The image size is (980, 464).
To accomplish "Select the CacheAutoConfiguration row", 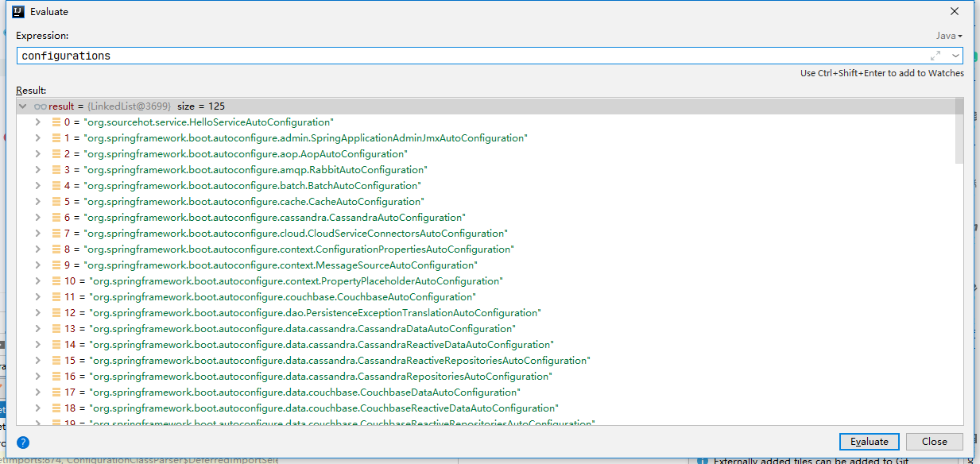I will [254, 202].
